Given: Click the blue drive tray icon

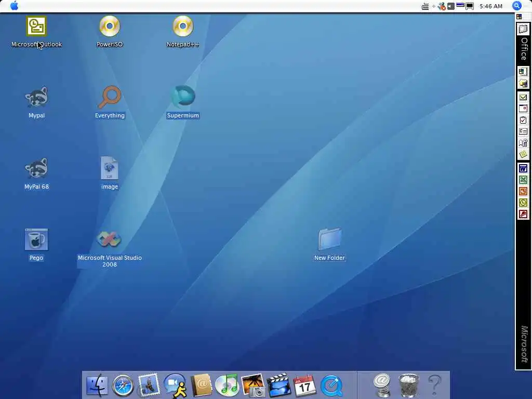Looking at the screenshot, I should tap(460, 5).
